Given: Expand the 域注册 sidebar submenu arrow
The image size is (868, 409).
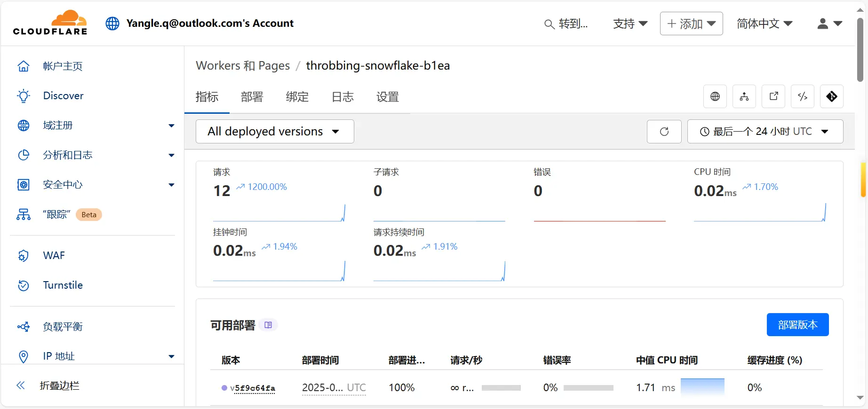Looking at the screenshot, I should tap(171, 126).
